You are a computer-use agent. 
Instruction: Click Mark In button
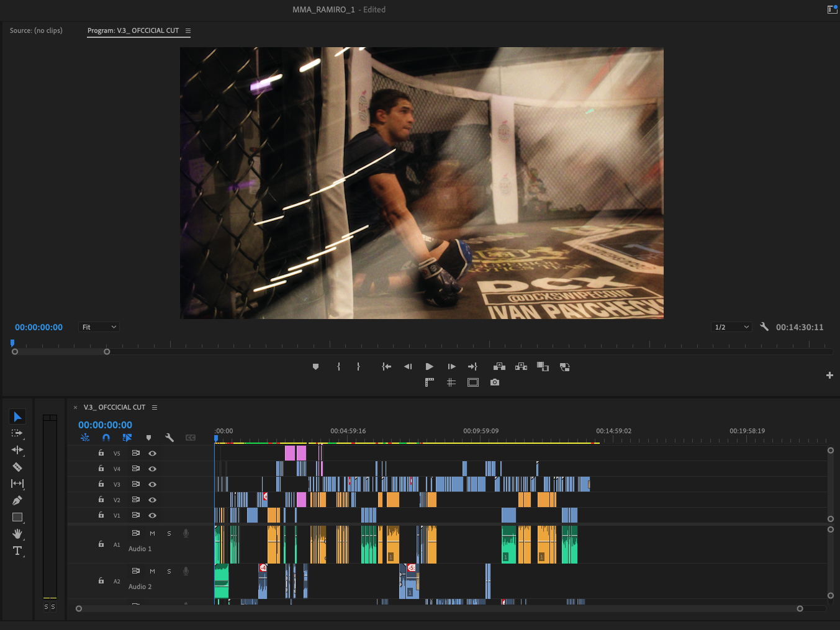(338, 367)
